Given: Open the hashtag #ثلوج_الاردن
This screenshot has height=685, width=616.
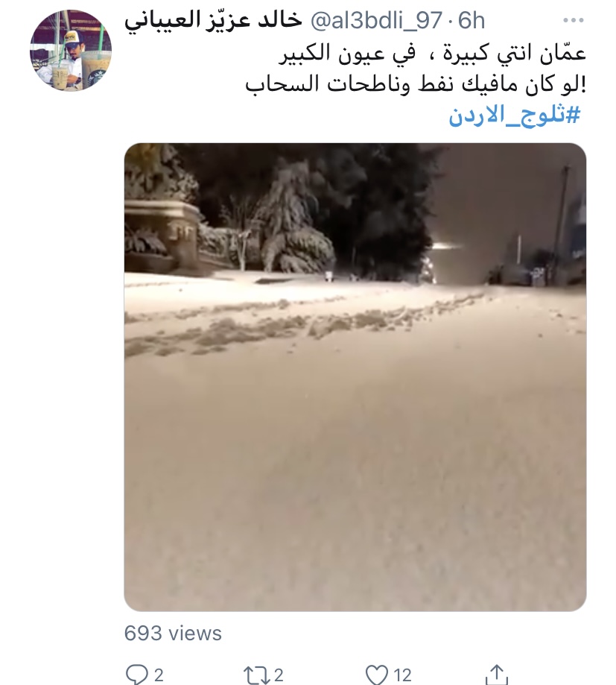Looking at the screenshot, I should [515, 116].
